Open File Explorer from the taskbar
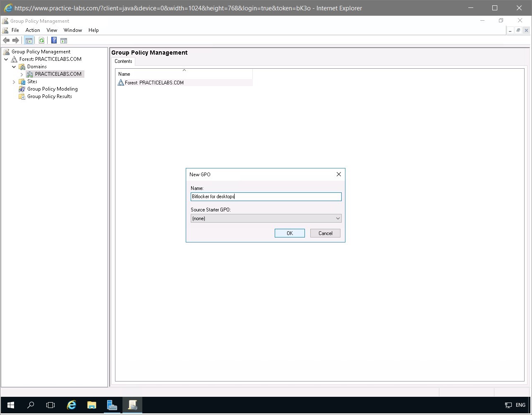Image resolution: width=532 pixels, height=415 pixels. pos(91,405)
